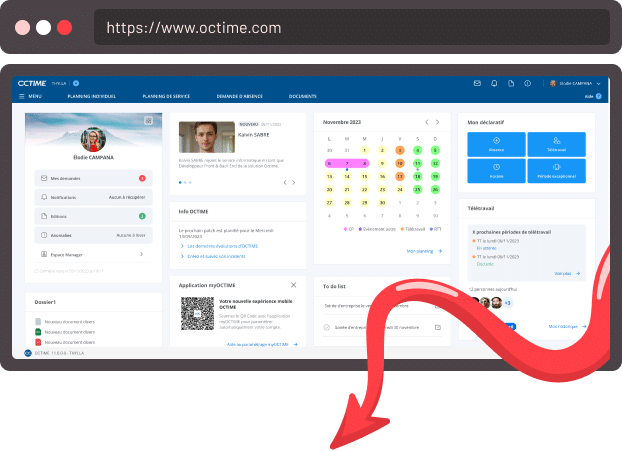Click the plus icon next to THYLLA

coord(76,83)
